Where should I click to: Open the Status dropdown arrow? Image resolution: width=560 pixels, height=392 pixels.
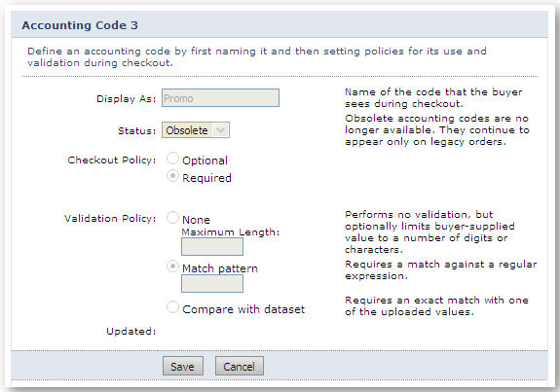[x=221, y=130]
